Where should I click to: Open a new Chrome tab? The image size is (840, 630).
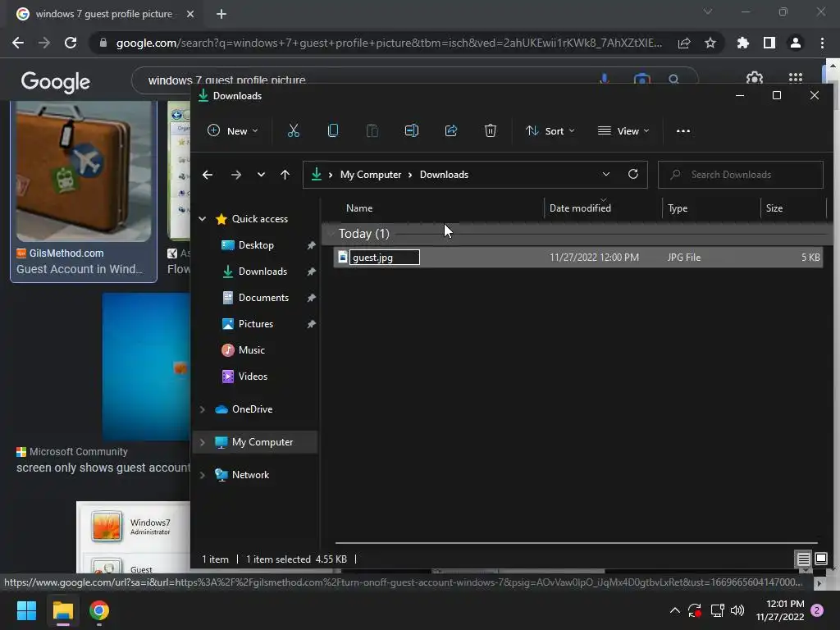(x=221, y=14)
